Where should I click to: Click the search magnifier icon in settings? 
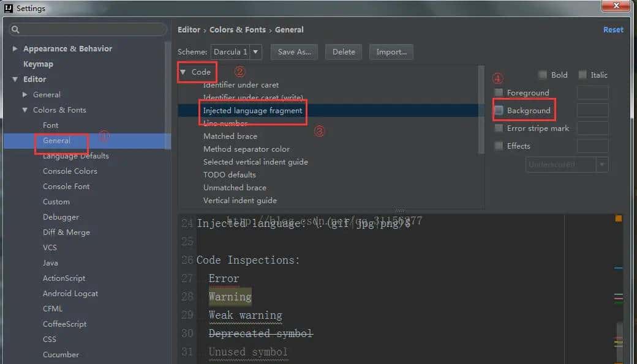tap(15, 30)
